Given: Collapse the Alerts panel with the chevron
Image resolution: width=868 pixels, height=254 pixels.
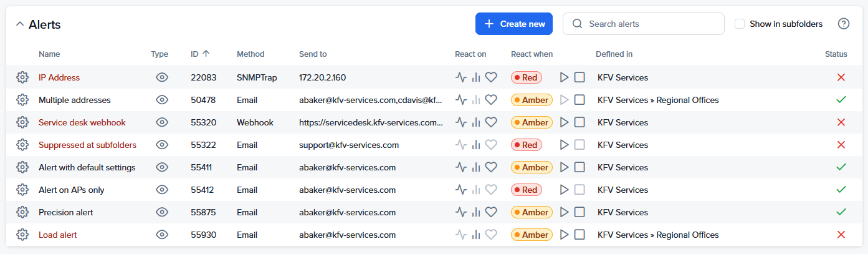Looking at the screenshot, I should 19,24.
